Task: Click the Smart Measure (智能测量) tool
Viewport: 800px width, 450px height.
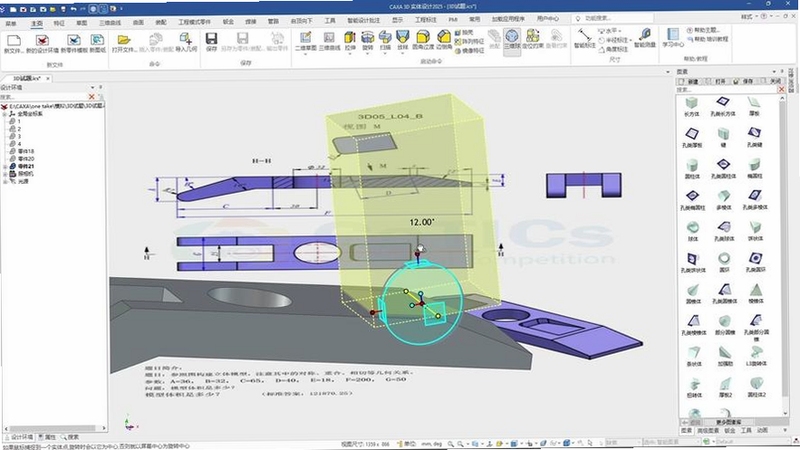Action: pyautogui.click(x=645, y=38)
